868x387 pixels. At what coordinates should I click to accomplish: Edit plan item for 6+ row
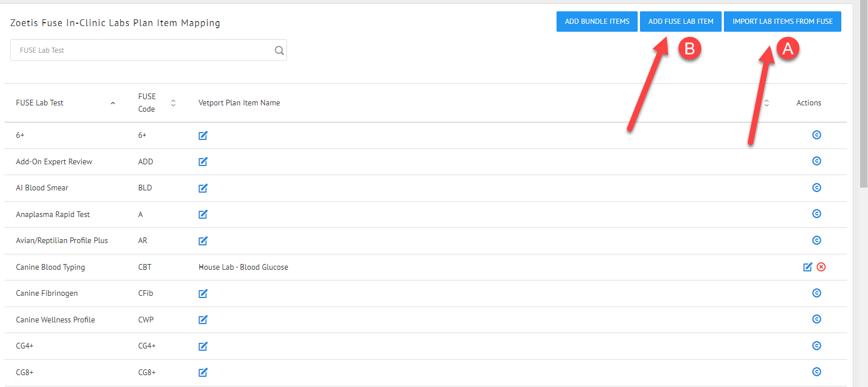(x=203, y=135)
